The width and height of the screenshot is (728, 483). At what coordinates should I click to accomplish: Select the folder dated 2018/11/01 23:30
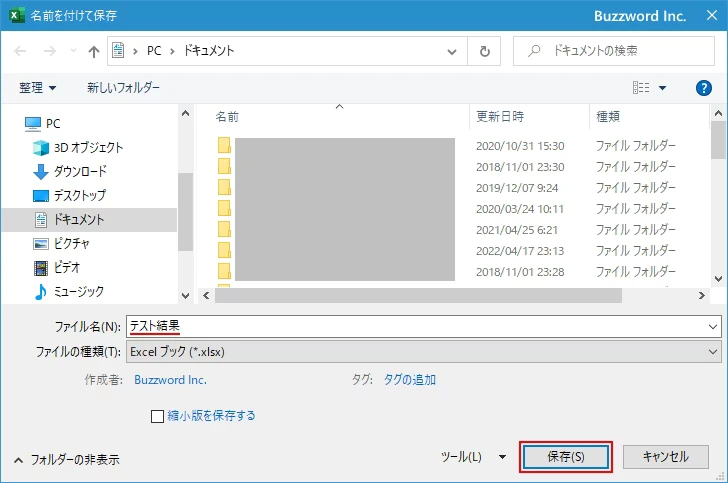pos(446,167)
